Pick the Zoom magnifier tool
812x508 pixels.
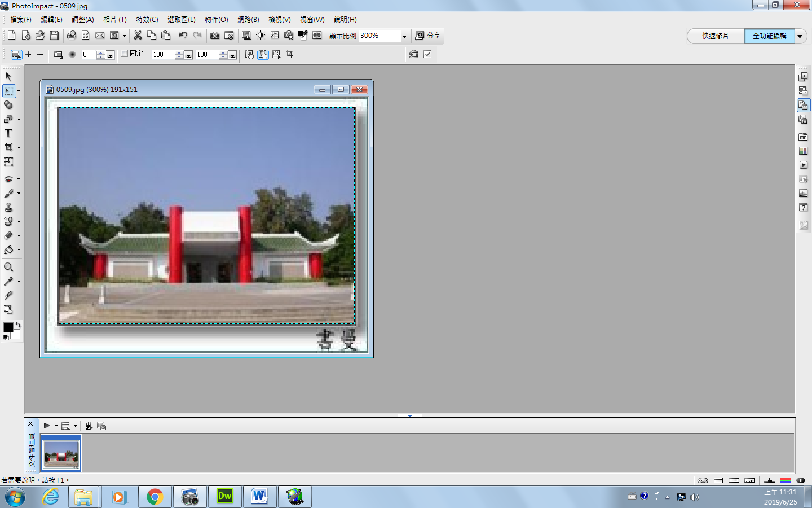pos(8,267)
